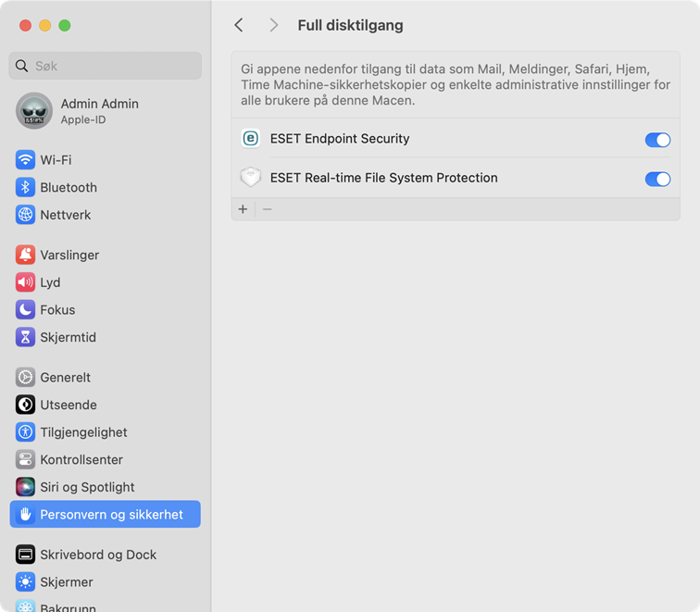Open Kontrollsenter settings

[81, 459]
